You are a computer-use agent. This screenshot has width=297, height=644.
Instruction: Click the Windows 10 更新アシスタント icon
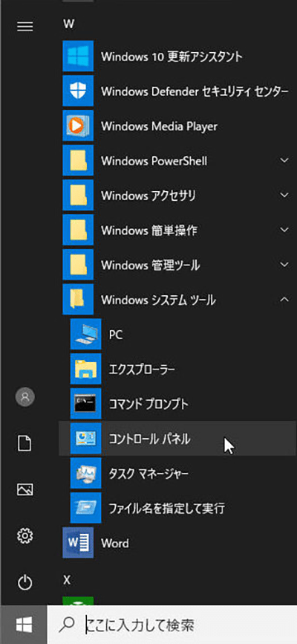point(78,57)
